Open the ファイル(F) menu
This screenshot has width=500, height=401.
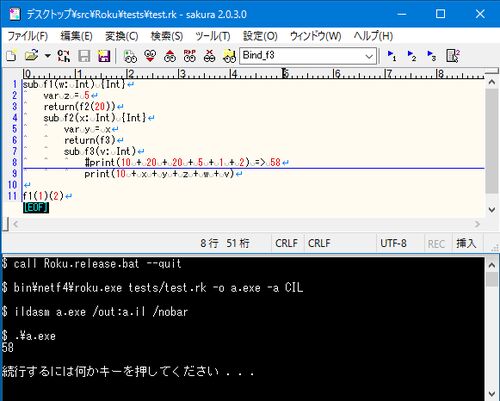point(28,36)
